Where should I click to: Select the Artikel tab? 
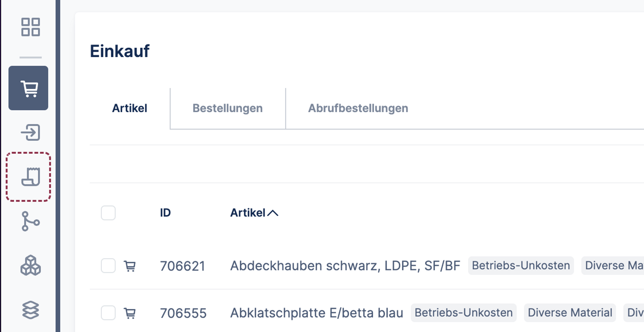pos(129,108)
